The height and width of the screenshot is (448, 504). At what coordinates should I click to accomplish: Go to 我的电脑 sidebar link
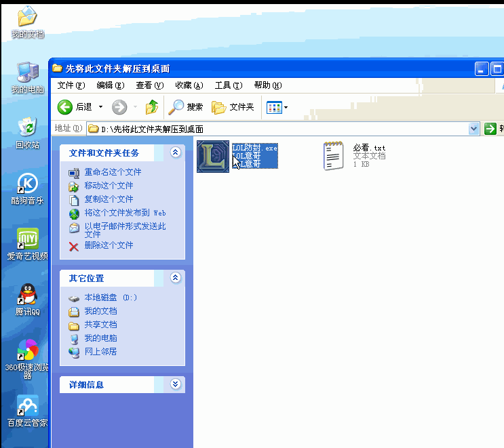[100, 338]
